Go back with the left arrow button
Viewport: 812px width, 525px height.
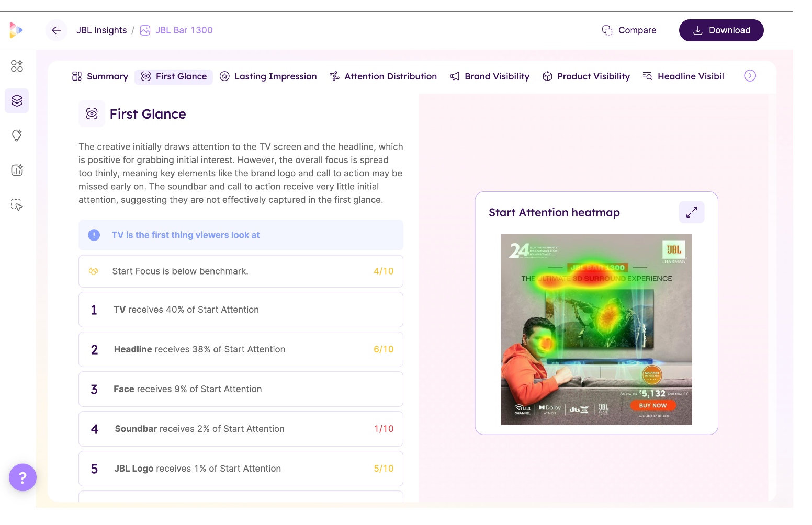[x=57, y=30]
